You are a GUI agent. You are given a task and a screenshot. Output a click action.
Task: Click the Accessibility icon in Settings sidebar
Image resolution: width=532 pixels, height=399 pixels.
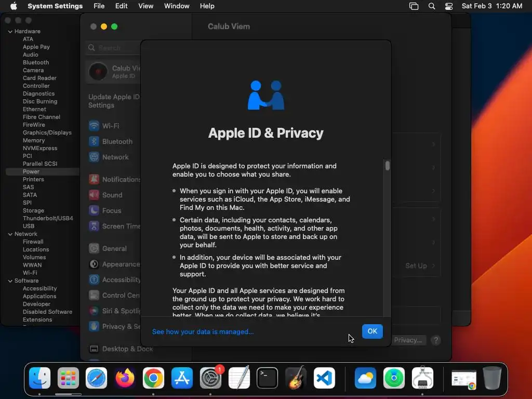click(x=94, y=280)
